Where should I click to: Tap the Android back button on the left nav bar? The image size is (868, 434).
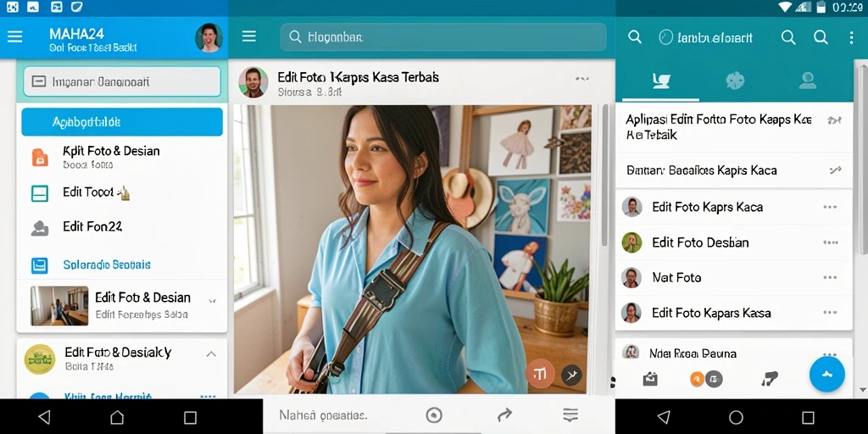[44, 417]
